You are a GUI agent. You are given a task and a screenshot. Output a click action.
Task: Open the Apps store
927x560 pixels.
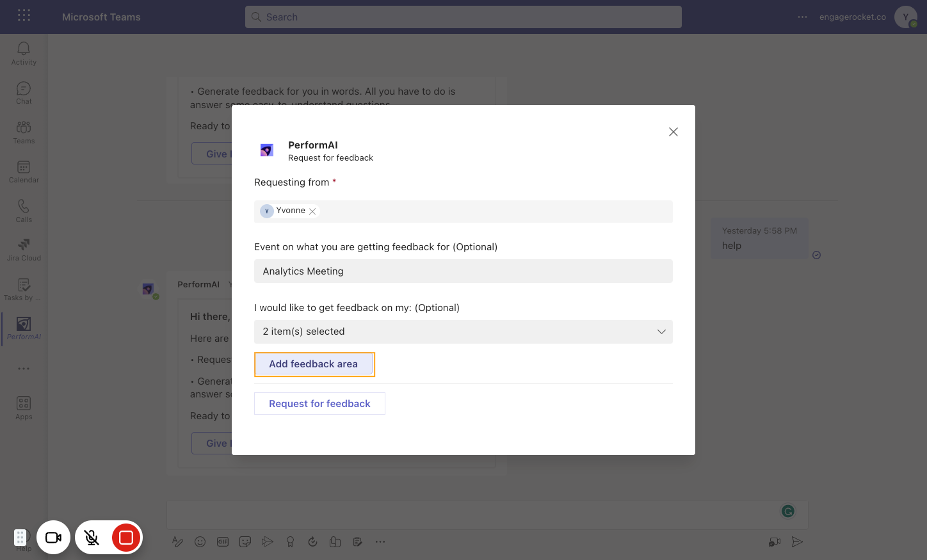tap(24, 408)
